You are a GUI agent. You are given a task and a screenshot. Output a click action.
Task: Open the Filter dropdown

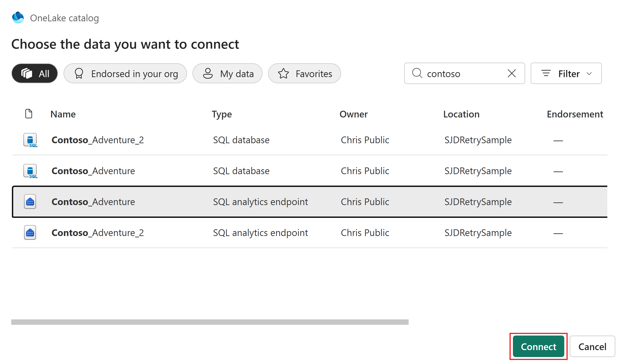pos(566,74)
